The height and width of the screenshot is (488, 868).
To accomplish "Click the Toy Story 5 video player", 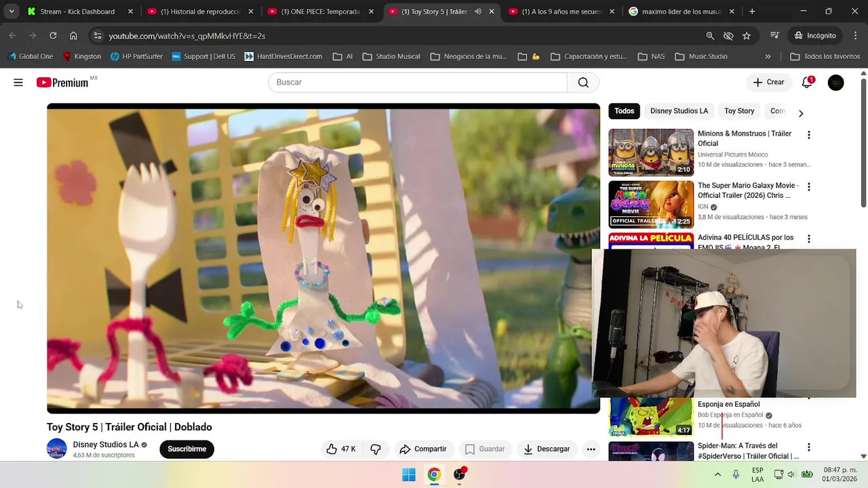I will [323, 258].
